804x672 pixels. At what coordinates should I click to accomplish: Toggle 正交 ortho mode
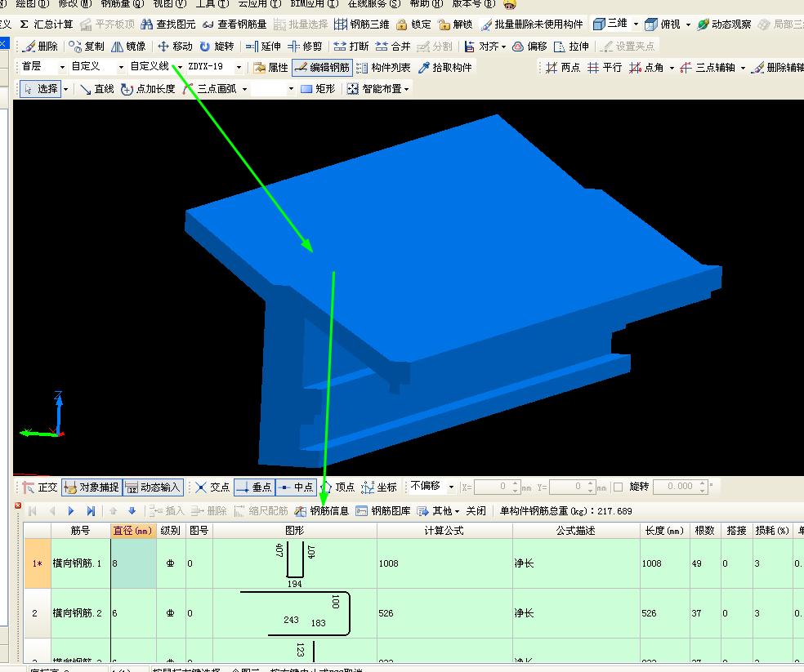40,487
